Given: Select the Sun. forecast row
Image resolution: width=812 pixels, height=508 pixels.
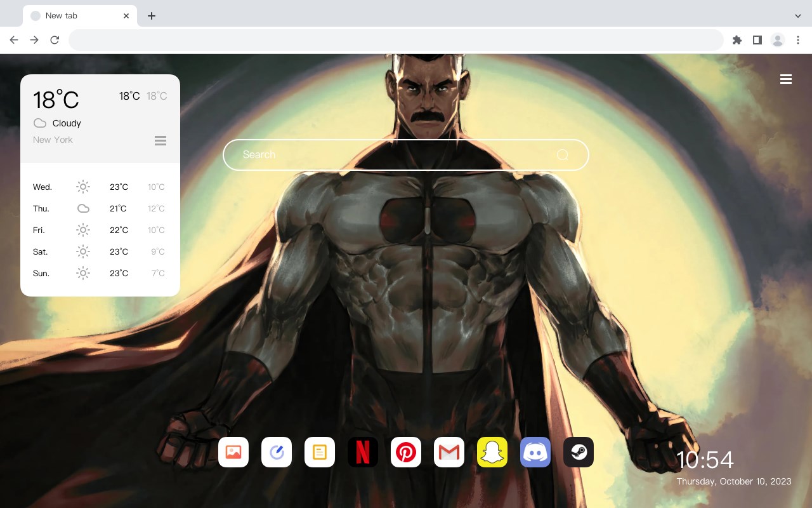Looking at the screenshot, I should [100, 273].
